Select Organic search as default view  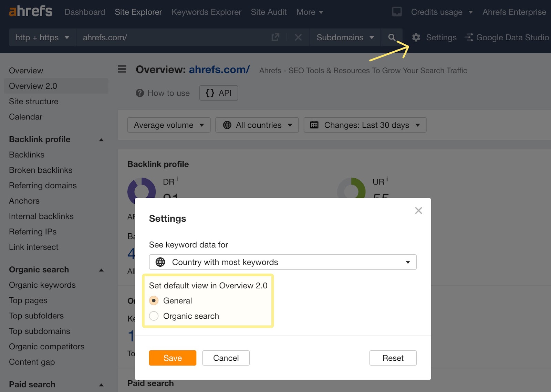tap(154, 316)
